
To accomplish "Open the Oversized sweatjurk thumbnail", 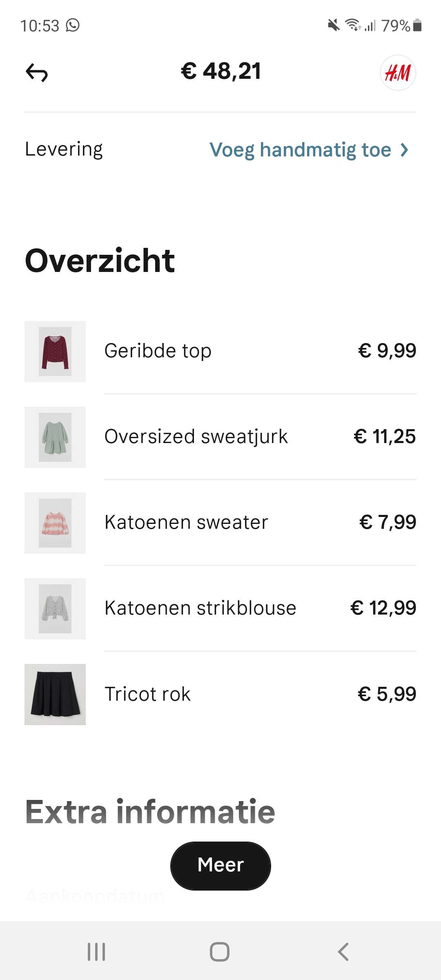I will pyautogui.click(x=55, y=437).
